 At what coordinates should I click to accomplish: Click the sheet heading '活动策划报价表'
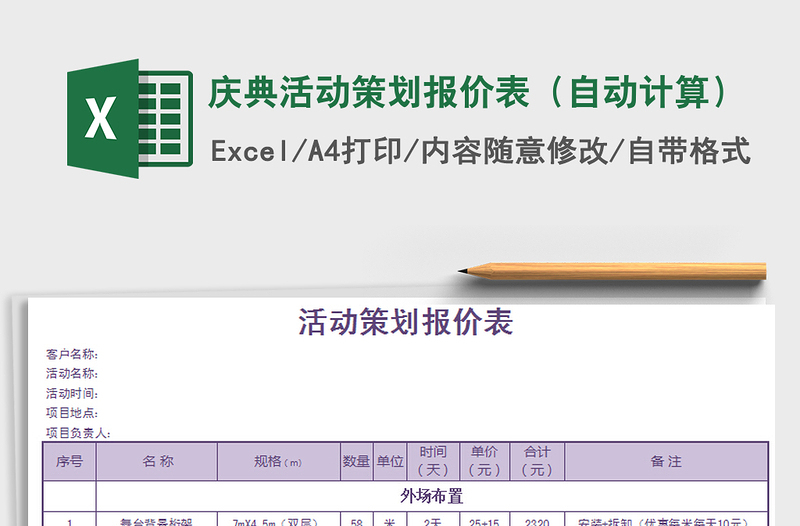(406, 322)
